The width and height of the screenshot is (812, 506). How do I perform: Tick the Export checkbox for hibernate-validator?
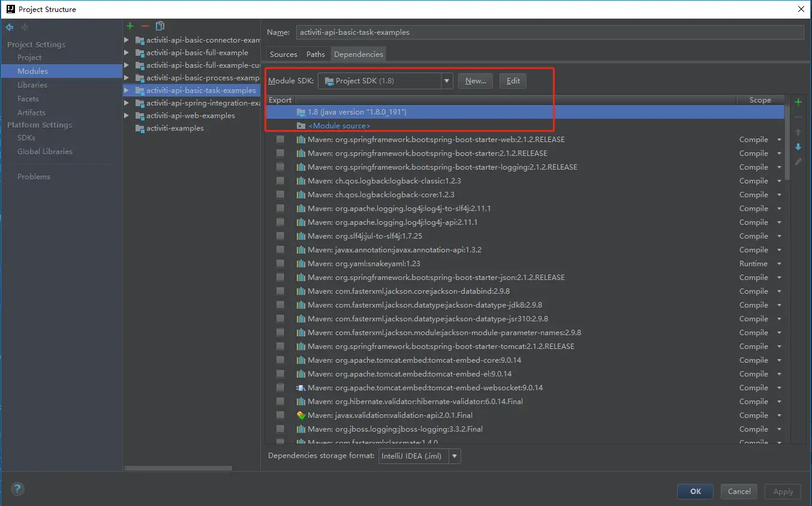280,402
